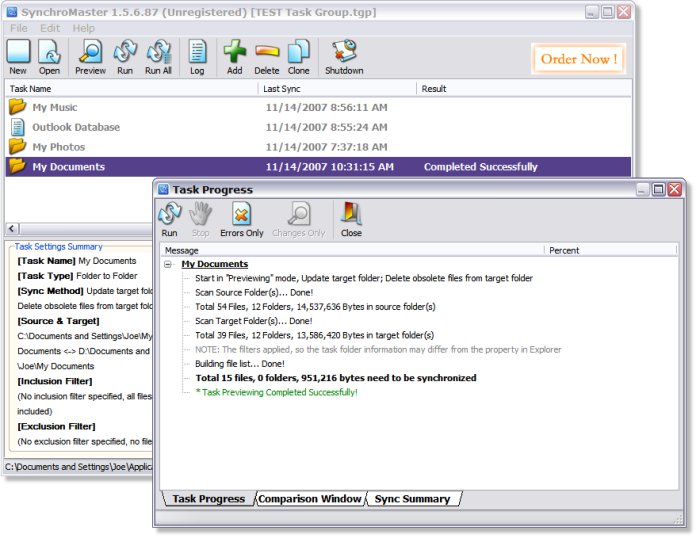Select the Scan Target Folder(s) Done line

[x=254, y=321]
